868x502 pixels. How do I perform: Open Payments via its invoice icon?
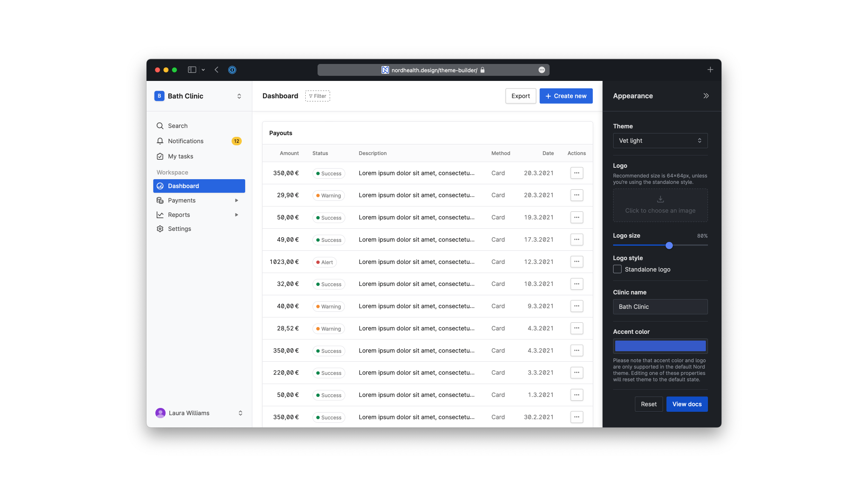click(160, 200)
